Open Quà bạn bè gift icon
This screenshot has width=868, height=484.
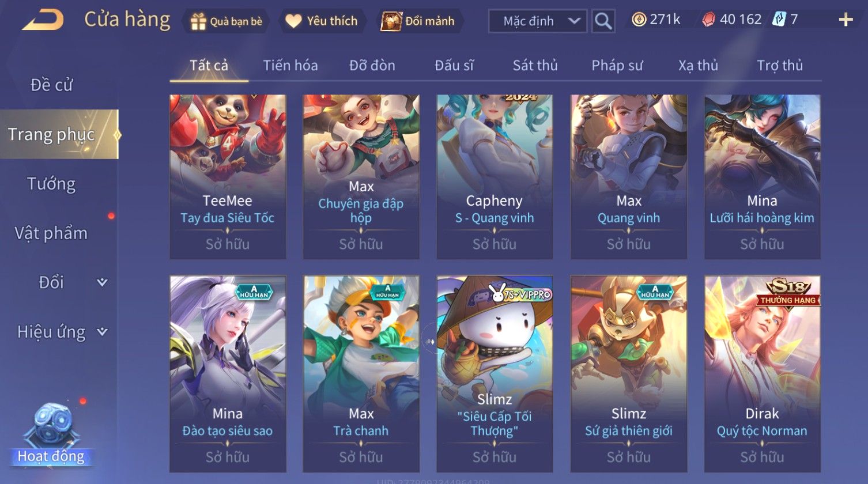(198, 21)
